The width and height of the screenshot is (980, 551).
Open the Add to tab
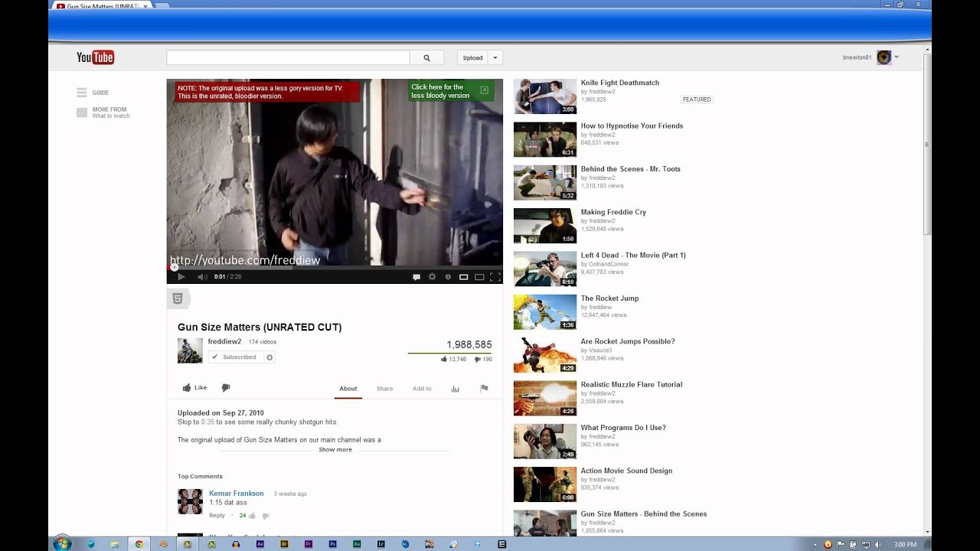tap(422, 389)
